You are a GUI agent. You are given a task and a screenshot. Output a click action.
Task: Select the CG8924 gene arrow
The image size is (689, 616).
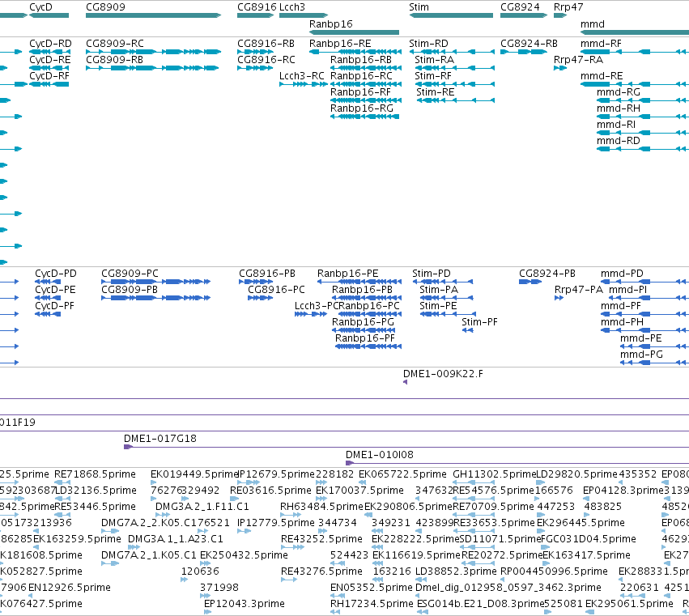[x=524, y=15]
